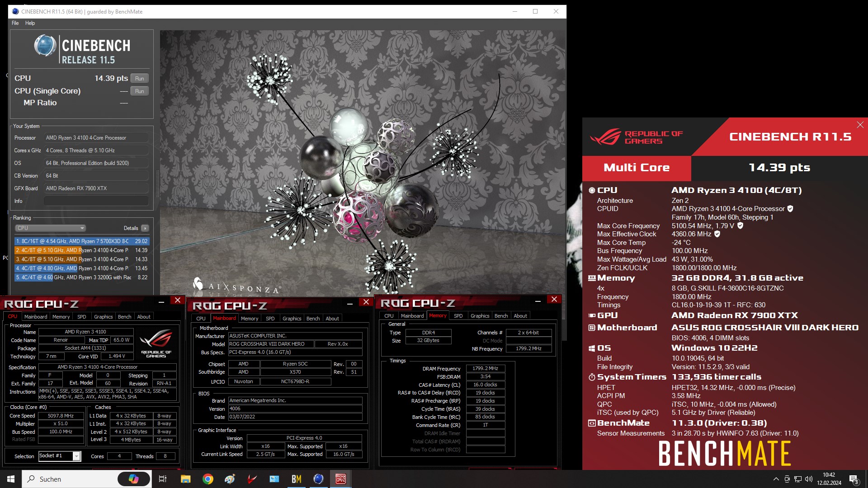Open the network status tray icon
This screenshot has height=488, width=868.
(x=798, y=479)
